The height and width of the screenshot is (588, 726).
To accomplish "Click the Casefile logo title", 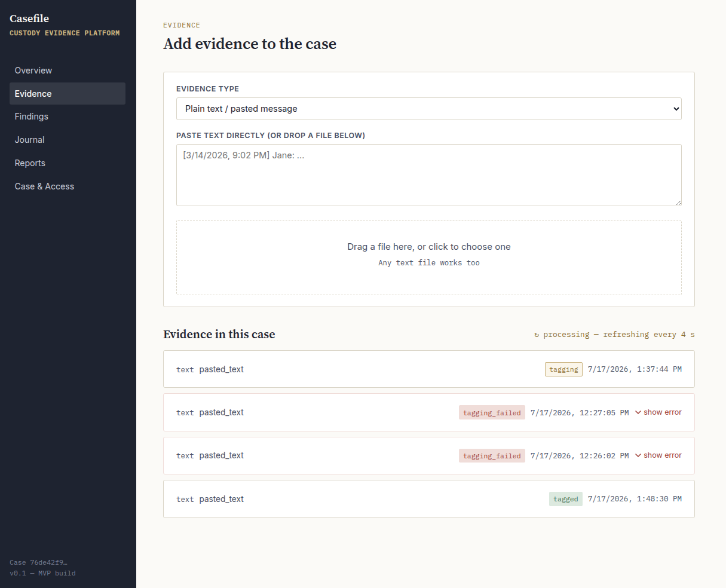I will click(29, 19).
